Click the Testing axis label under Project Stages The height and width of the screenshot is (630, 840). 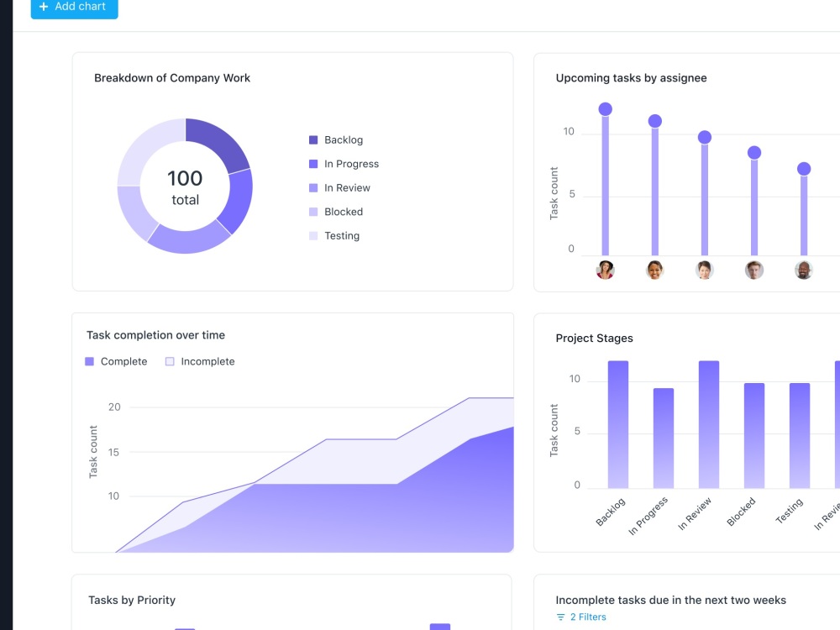tap(790, 511)
